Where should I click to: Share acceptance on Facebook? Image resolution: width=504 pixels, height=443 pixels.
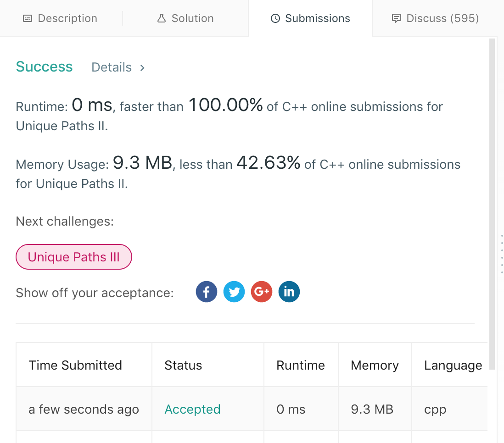click(207, 292)
